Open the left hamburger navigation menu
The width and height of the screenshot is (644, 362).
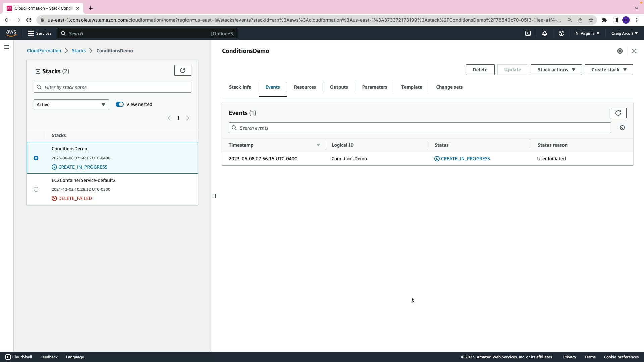pyautogui.click(x=7, y=47)
